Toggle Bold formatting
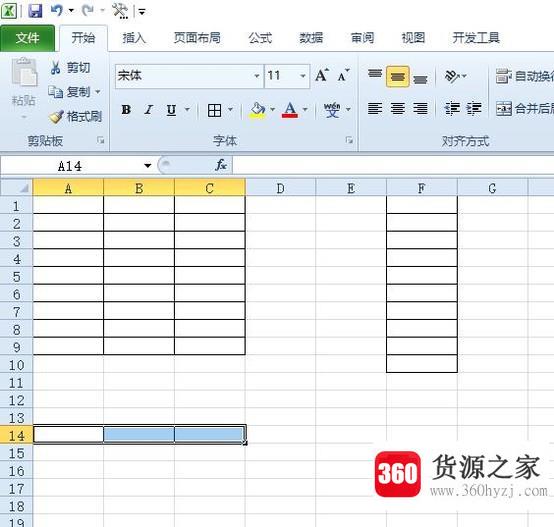Image resolution: width=554 pixels, height=527 pixels. pyautogui.click(x=126, y=110)
